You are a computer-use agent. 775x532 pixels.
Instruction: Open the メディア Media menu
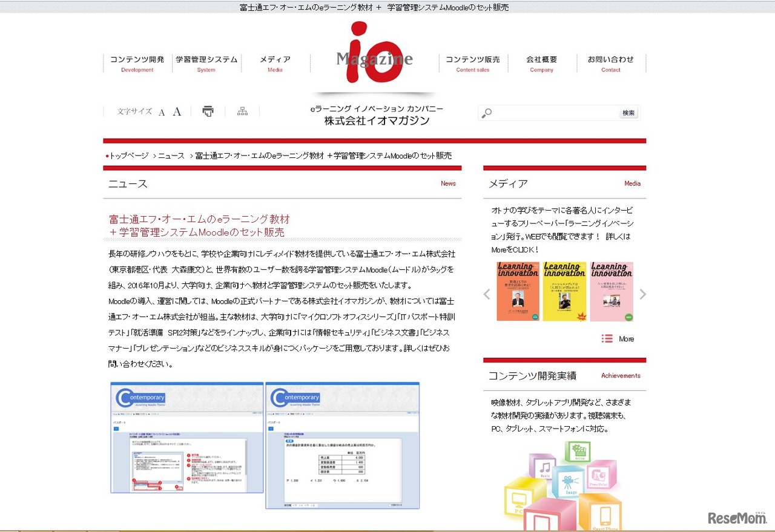pyautogui.click(x=275, y=64)
